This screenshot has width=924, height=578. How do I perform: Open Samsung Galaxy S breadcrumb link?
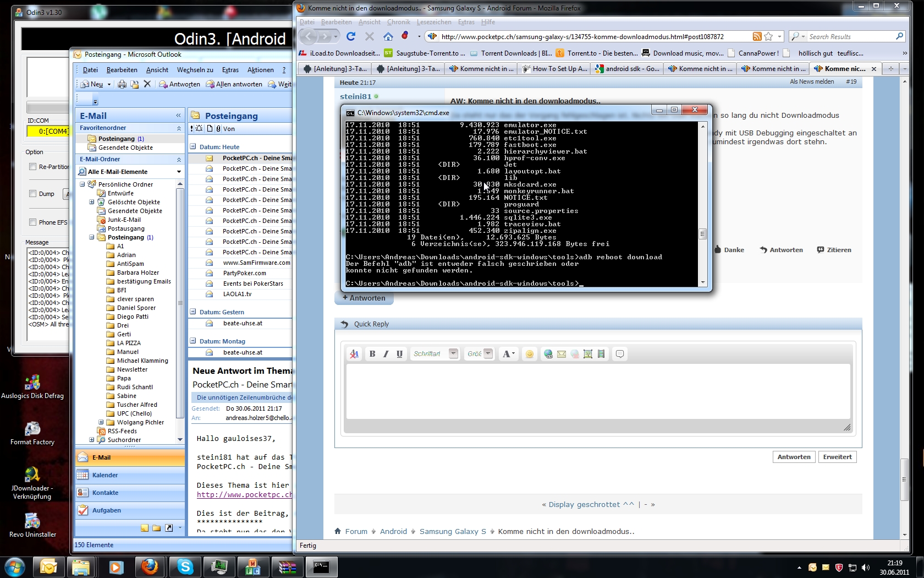click(453, 532)
